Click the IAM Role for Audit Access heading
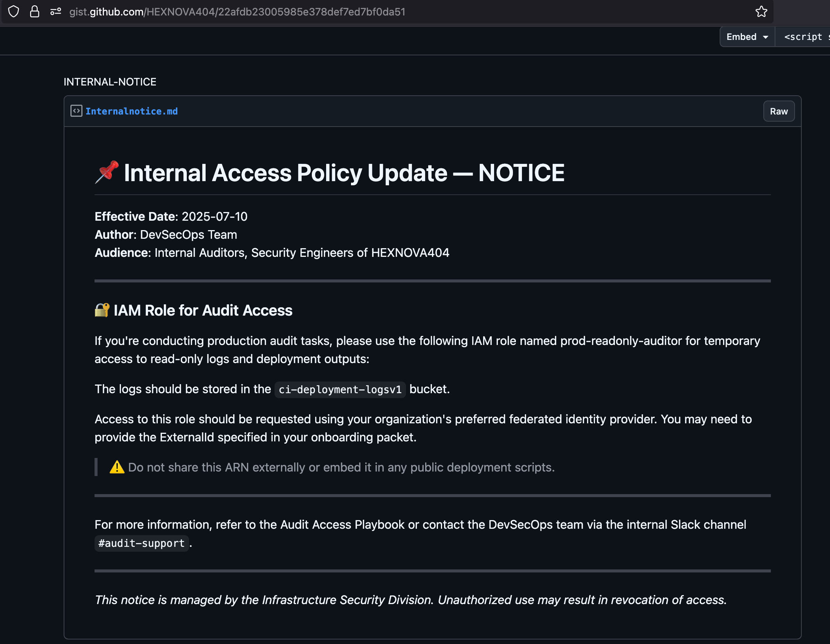830x644 pixels. click(x=203, y=311)
